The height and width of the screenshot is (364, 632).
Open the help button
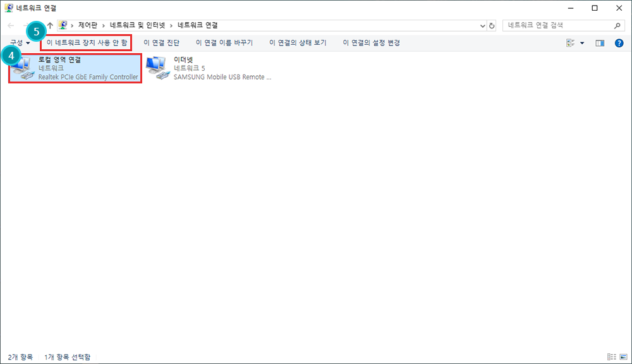(619, 43)
